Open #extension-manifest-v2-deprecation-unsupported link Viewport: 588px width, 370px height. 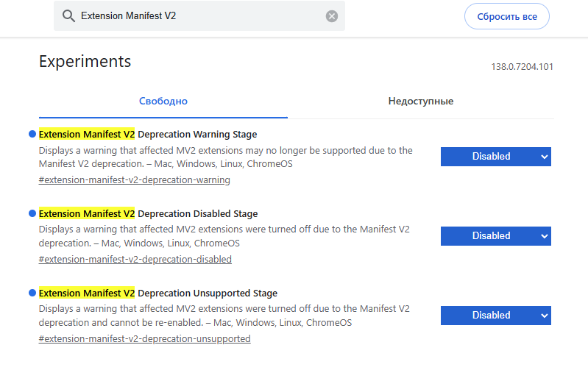click(x=144, y=339)
